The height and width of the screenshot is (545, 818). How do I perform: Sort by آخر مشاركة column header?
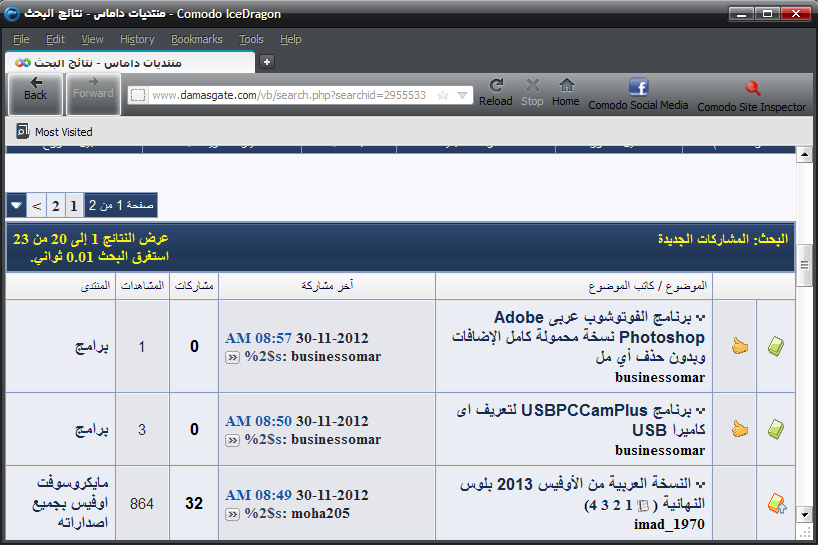327,285
